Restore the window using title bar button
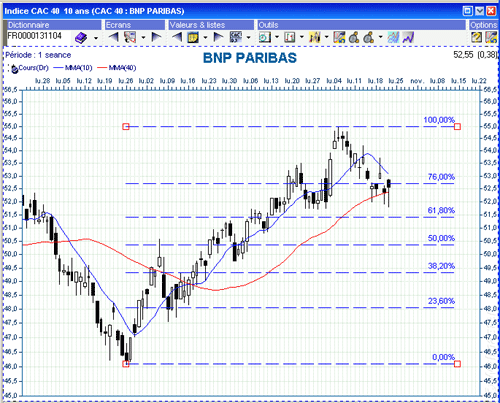 [468, 11]
